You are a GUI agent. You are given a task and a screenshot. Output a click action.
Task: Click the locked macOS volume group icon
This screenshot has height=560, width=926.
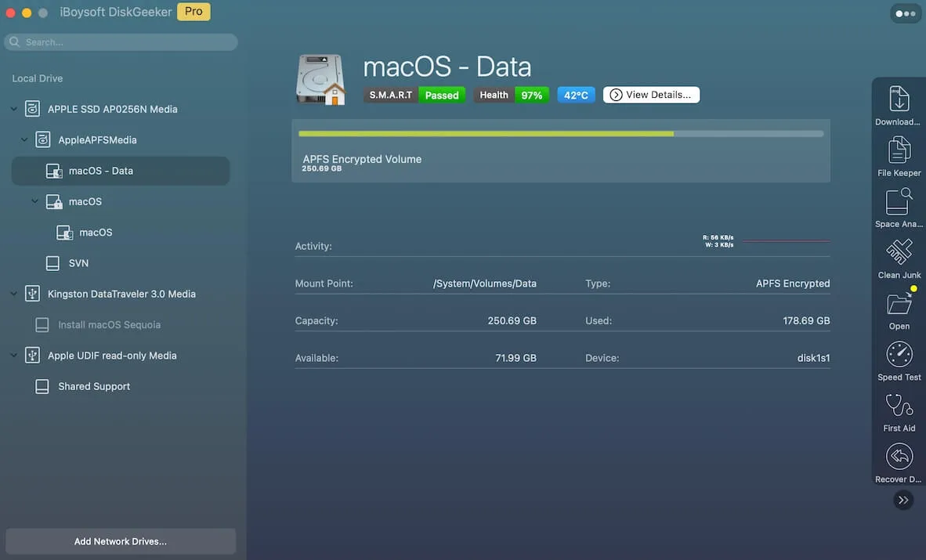tap(54, 201)
